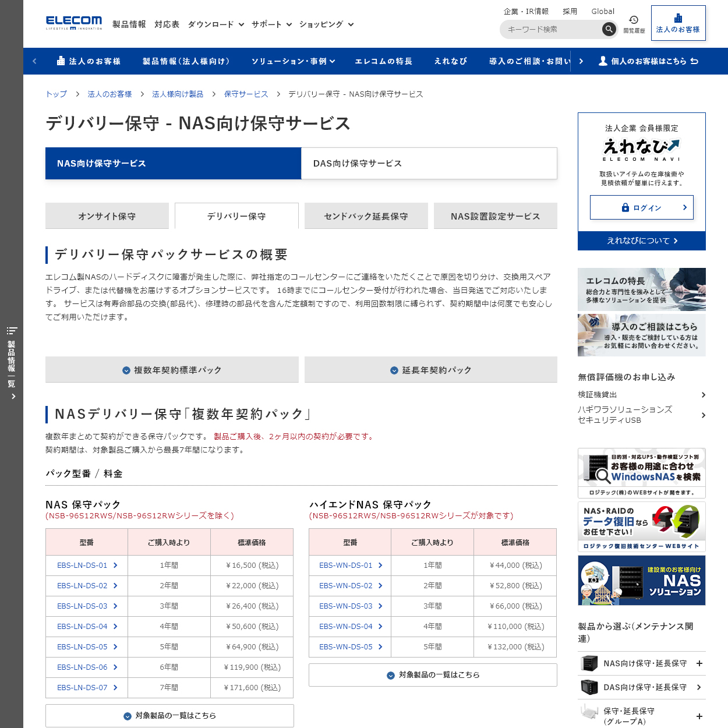Image resolution: width=728 pixels, height=728 pixels.
Task: Expand サポート dropdown menu
Action: [x=272, y=24]
